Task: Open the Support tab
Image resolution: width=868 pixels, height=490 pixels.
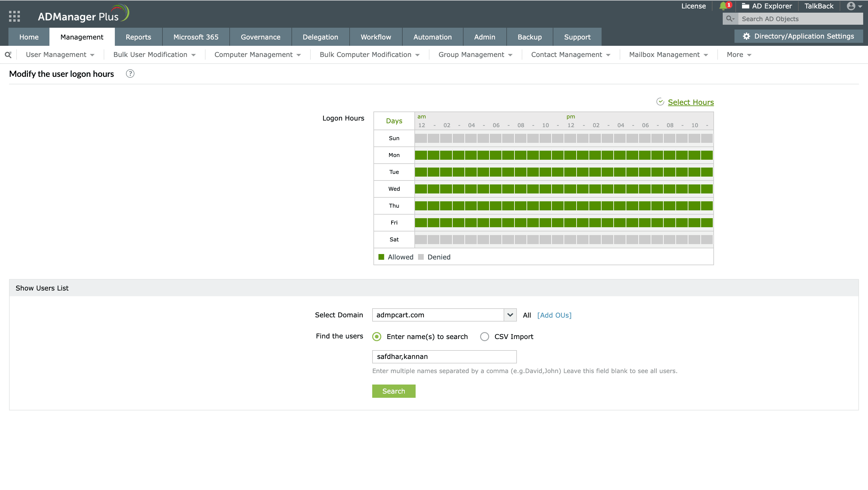Action: pos(577,37)
